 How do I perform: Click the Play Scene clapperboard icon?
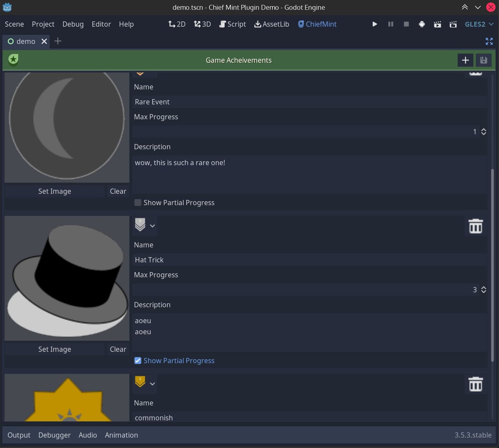click(437, 24)
